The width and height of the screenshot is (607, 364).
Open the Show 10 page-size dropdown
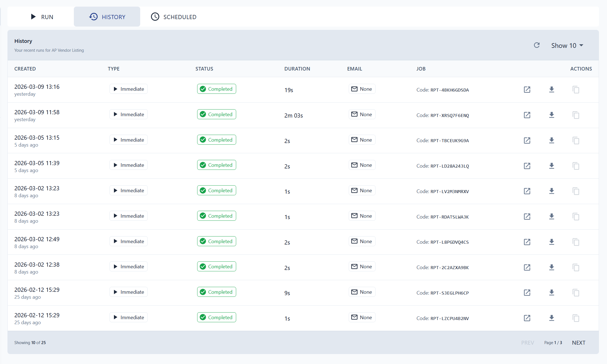tap(567, 45)
